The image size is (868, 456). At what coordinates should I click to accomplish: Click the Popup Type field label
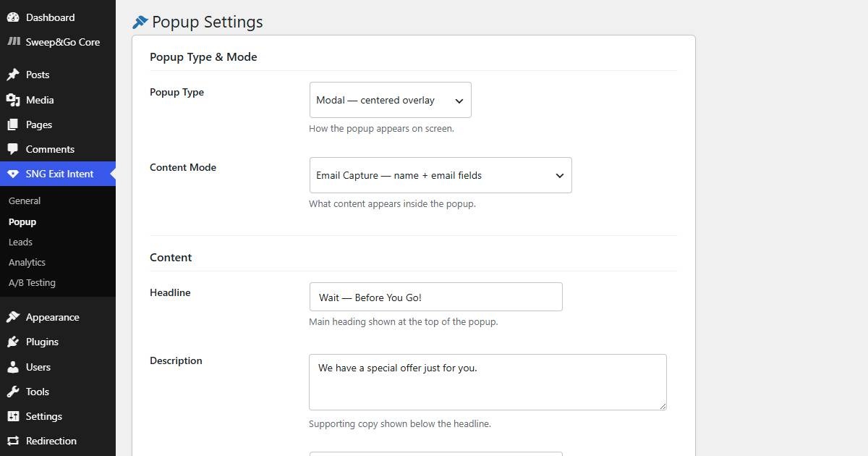(176, 93)
